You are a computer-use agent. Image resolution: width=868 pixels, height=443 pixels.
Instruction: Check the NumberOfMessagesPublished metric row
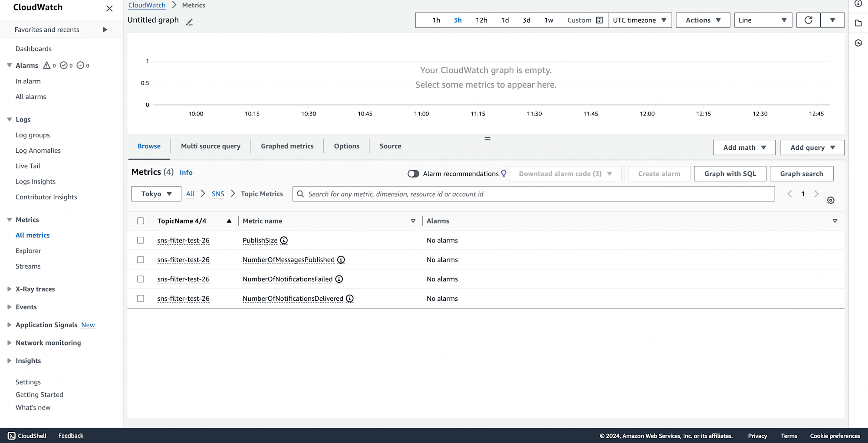click(141, 260)
